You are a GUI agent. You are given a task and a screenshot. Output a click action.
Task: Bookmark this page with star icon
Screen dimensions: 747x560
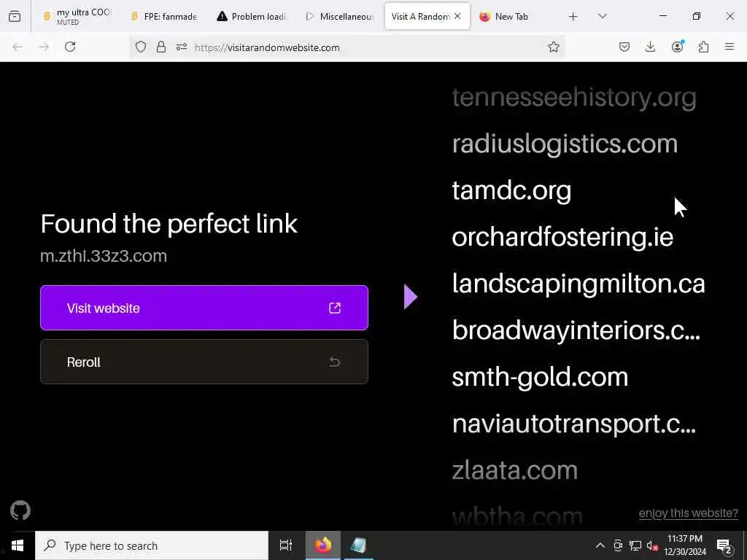coord(553,47)
